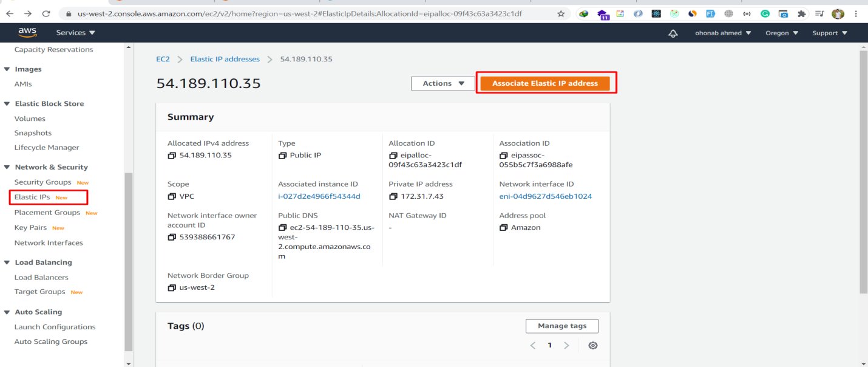Click the browser address bar URL
868x367 pixels.
299,13
